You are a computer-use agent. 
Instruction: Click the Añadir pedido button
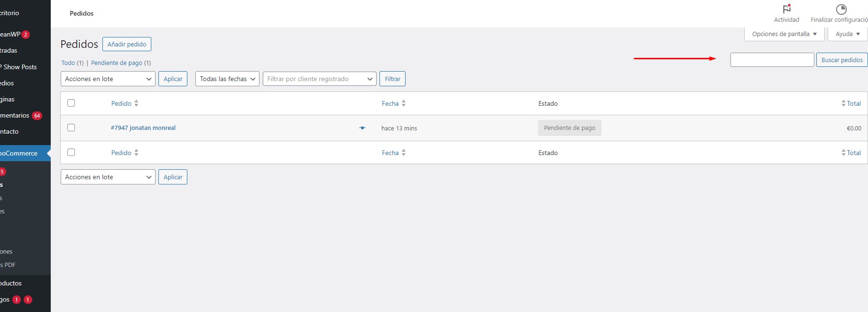(x=127, y=44)
